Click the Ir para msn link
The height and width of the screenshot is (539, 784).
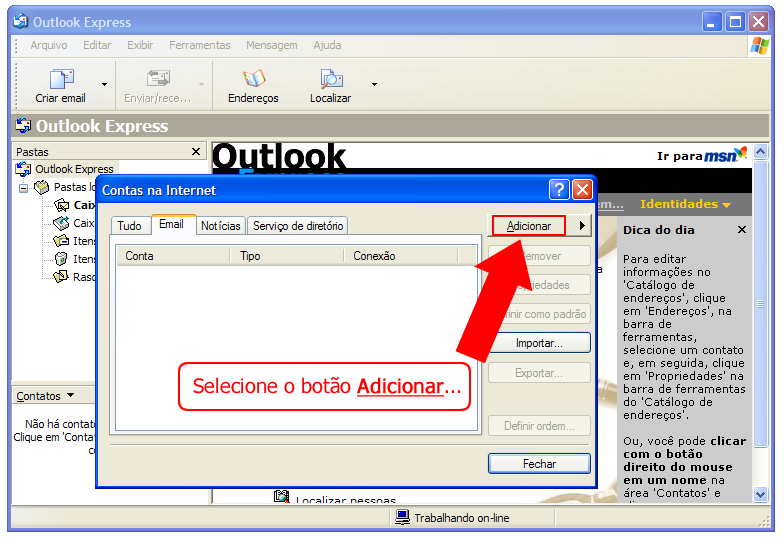pyautogui.click(x=702, y=155)
